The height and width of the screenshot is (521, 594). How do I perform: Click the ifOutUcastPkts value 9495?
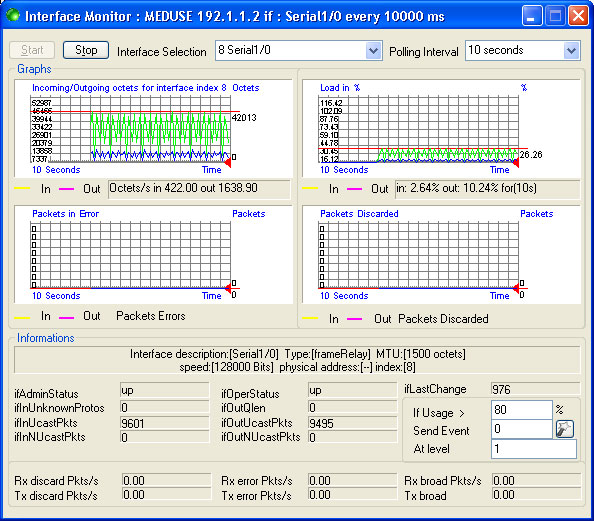click(352, 423)
